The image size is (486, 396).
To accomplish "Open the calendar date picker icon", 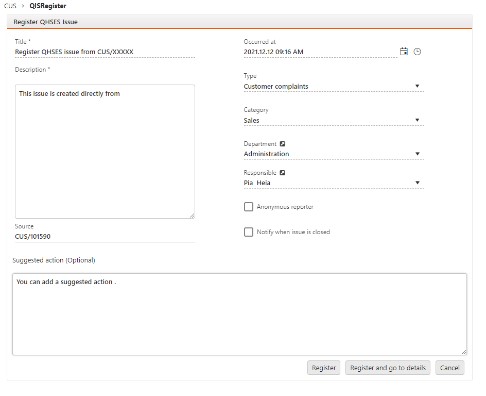I will tap(404, 51).
